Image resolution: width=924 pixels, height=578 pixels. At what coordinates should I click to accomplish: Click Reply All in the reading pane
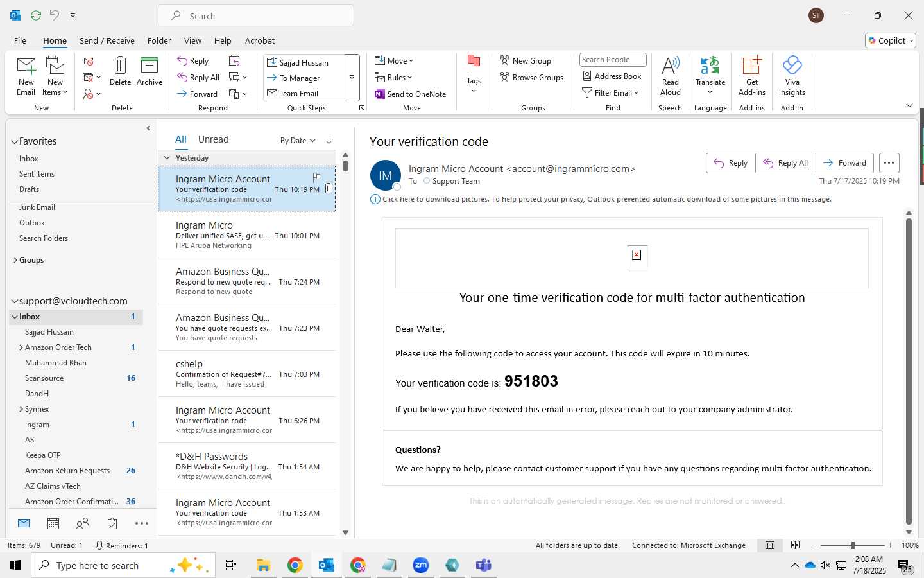coord(785,163)
